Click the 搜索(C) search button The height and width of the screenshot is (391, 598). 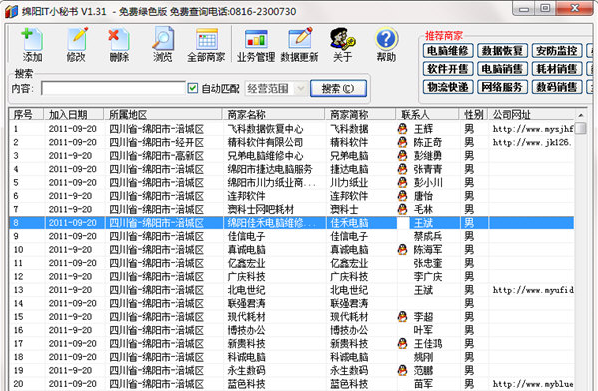click(x=338, y=88)
